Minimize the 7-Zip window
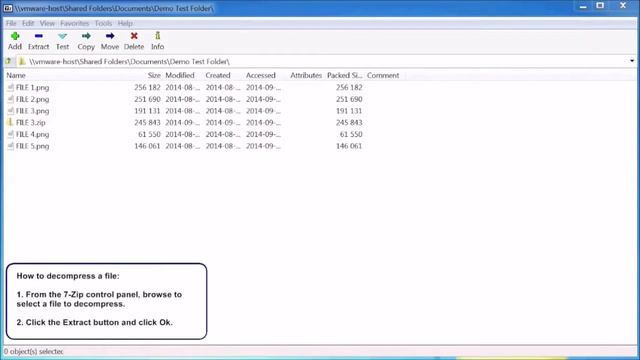This screenshot has width=640, height=360. [x=583, y=6]
